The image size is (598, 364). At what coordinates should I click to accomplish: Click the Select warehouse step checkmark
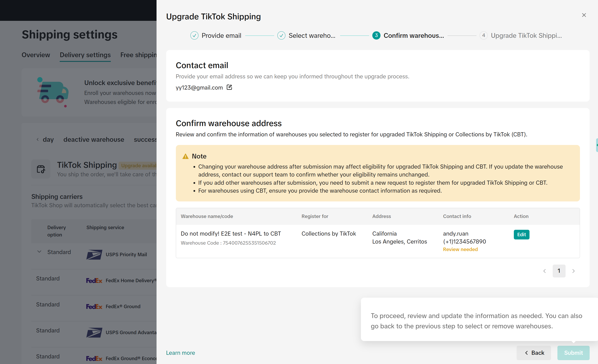click(281, 36)
